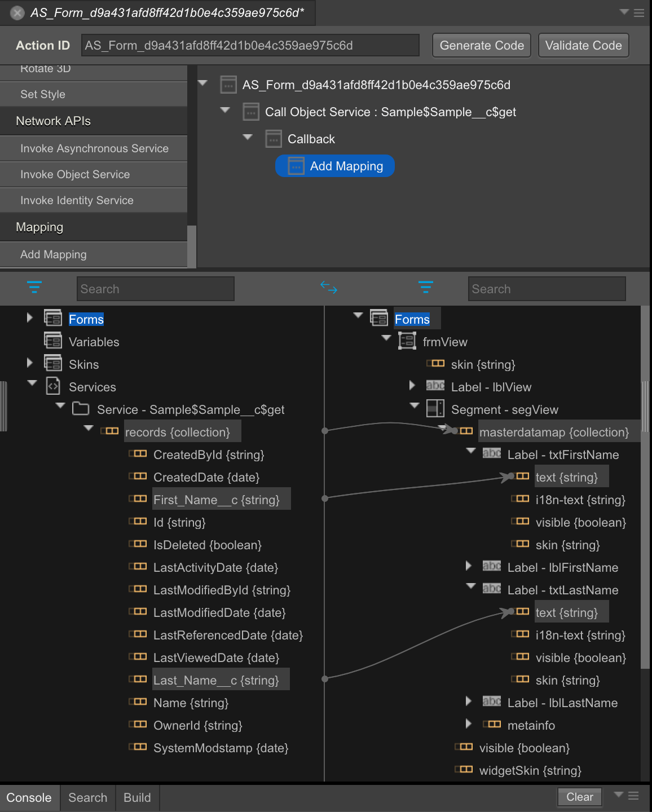Click the abc icon next to Label - txtFirstName

tap(491, 453)
